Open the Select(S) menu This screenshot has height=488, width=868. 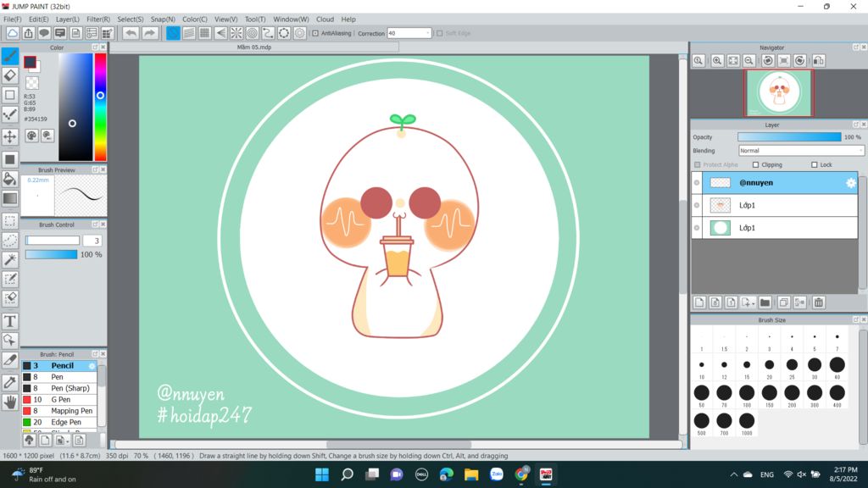(130, 19)
